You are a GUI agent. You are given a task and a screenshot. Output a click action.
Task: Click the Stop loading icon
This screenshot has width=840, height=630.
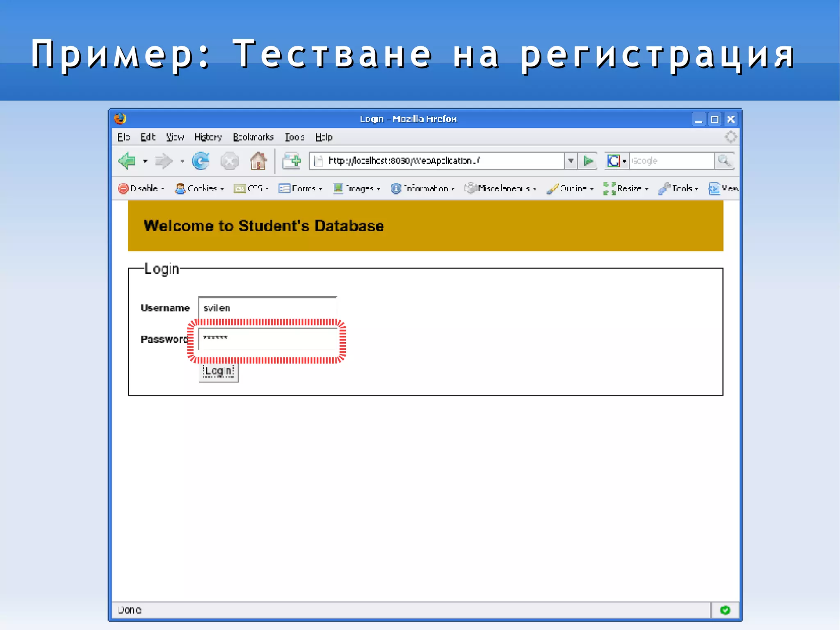pyautogui.click(x=229, y=161)
